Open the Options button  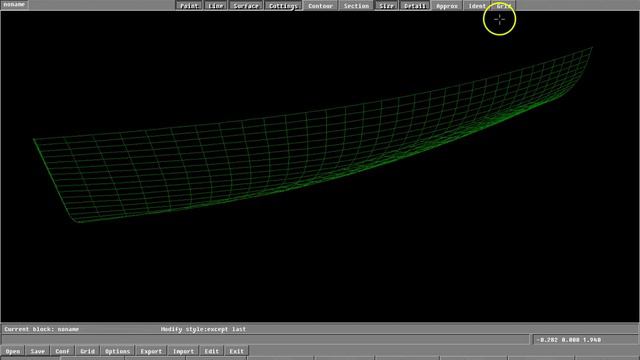(117, 351)
